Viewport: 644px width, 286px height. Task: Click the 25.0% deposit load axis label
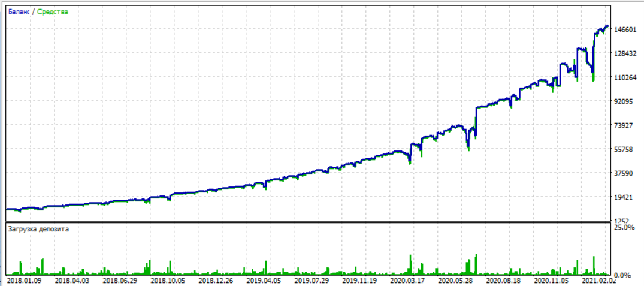point(624,227)
